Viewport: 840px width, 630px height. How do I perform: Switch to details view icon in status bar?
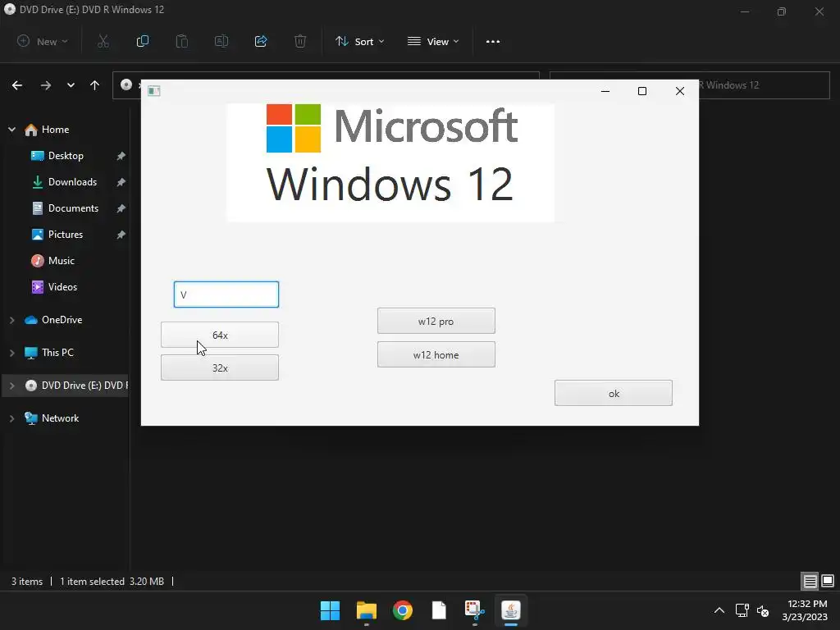pyautogui.click(x=810, y=582)
